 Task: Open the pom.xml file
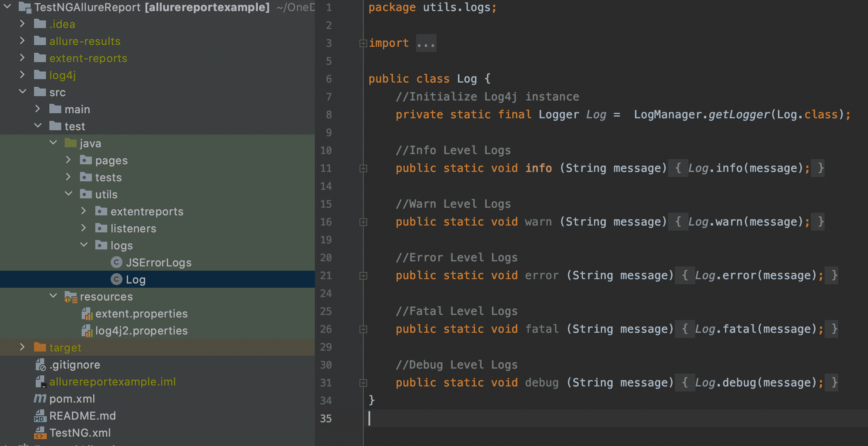(72, 399)
